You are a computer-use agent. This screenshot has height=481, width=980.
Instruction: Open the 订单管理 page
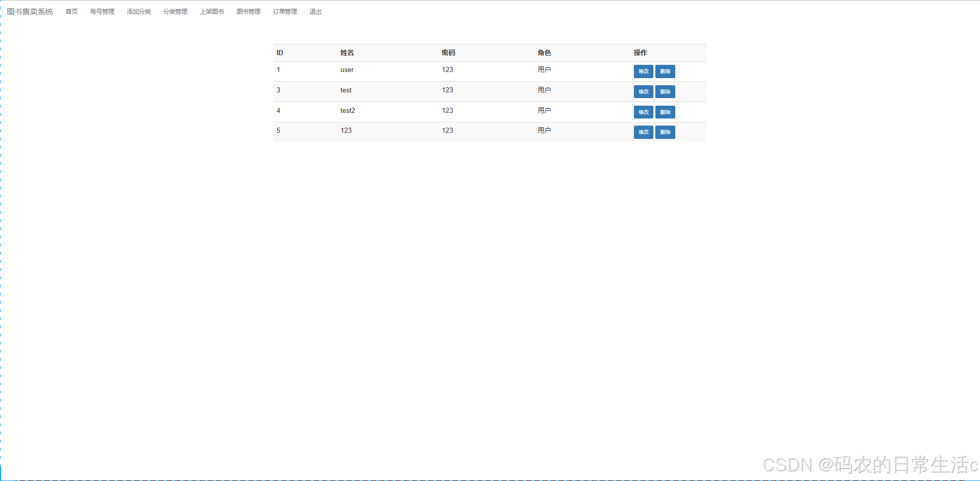click(284, 11)
